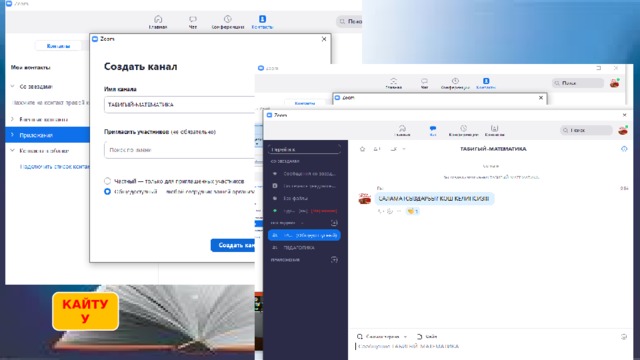Open the members icon in the chat header
Viewport: 640px width, 360px height.
377,149
